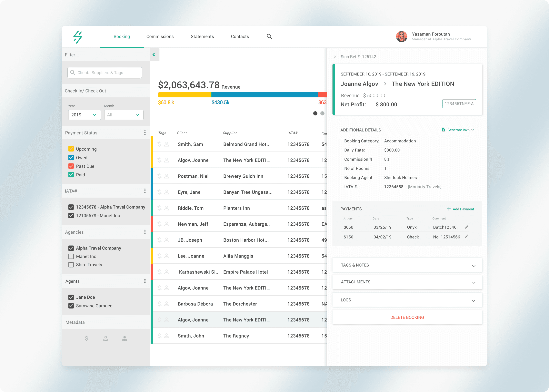Click the solid person metadata icon
Screen dimensions: 549x392
[x=125, y=338]
